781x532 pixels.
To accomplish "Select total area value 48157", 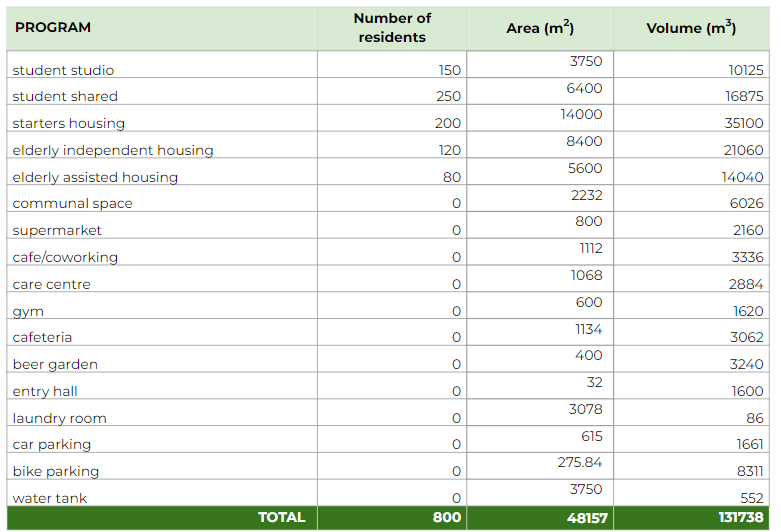I will 580,517.
